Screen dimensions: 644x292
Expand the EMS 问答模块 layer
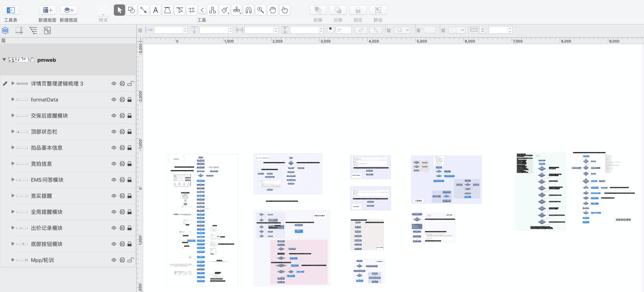[13, 180]
